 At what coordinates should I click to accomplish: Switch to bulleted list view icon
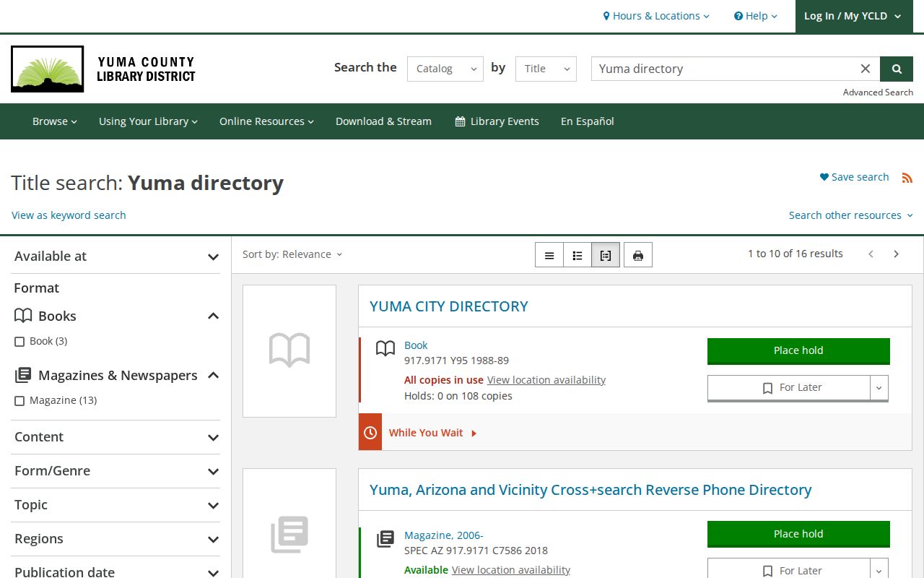tap(577, 255)
